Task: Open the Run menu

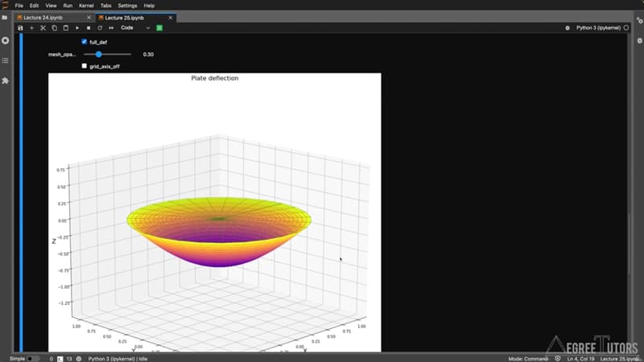Action: 68,6
